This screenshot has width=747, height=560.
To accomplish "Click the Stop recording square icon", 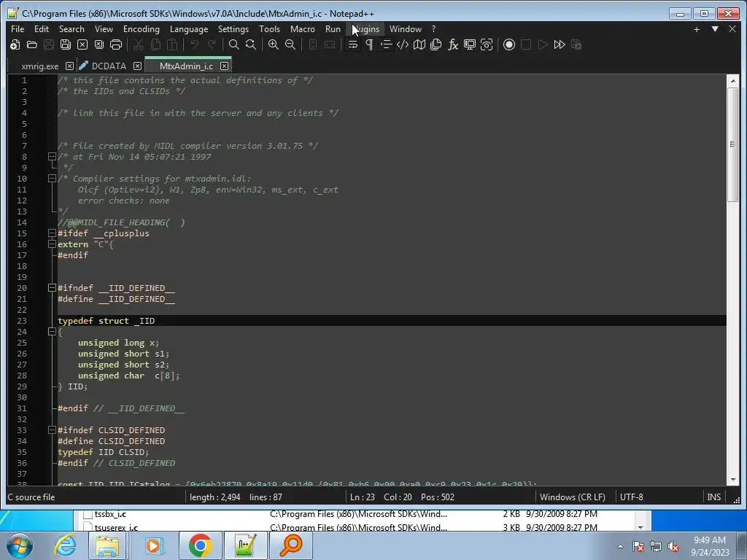I will (526, 44).
